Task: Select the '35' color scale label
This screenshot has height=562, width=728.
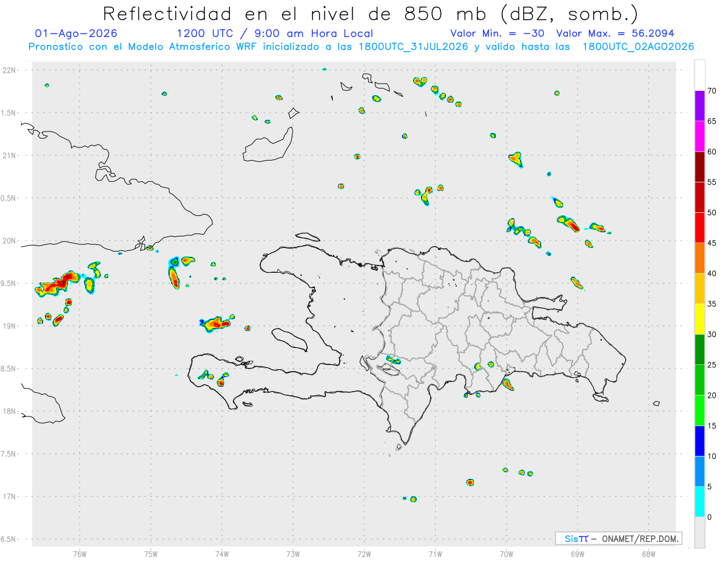Action: tap(712, 304)
